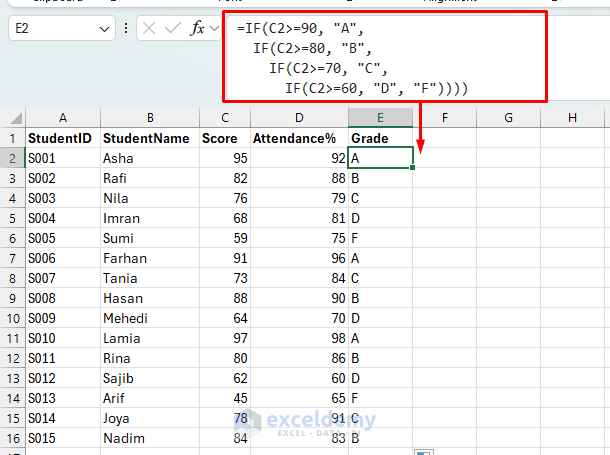610x455 pixels.
Task: Click cell containing Nadim
Action: (150, 438)
